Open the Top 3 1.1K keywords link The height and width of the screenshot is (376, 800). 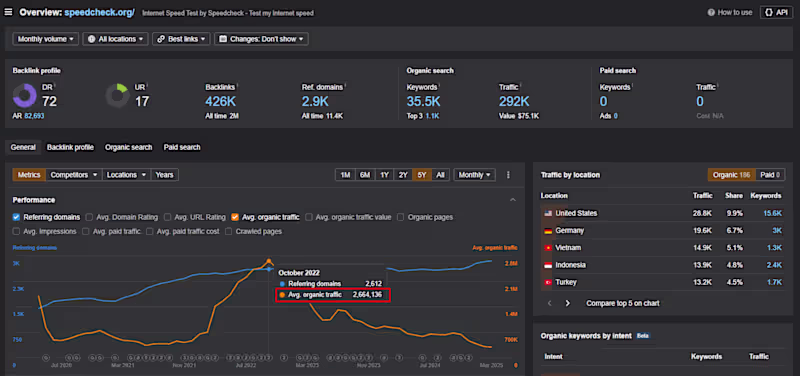(x=432, y=116)
